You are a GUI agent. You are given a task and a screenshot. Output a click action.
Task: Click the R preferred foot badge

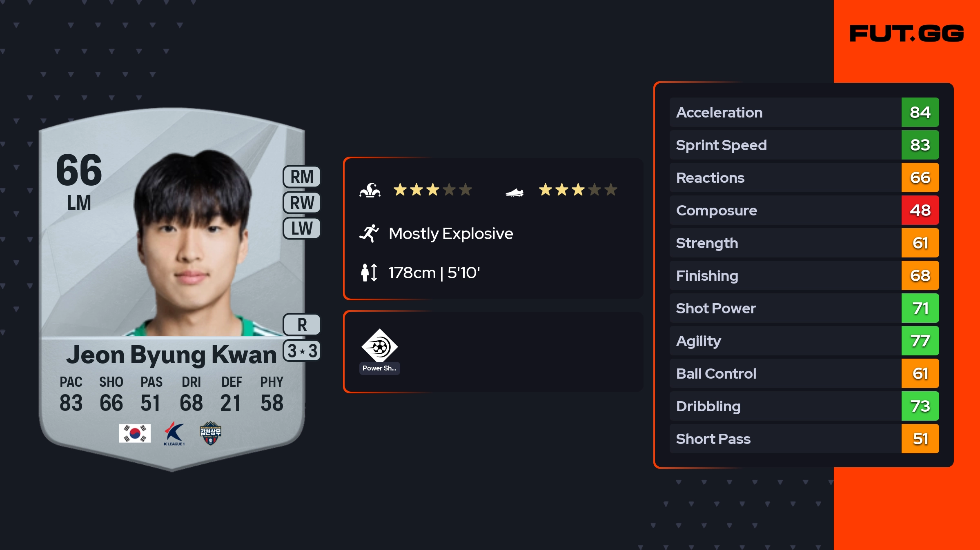coord(302,325)
